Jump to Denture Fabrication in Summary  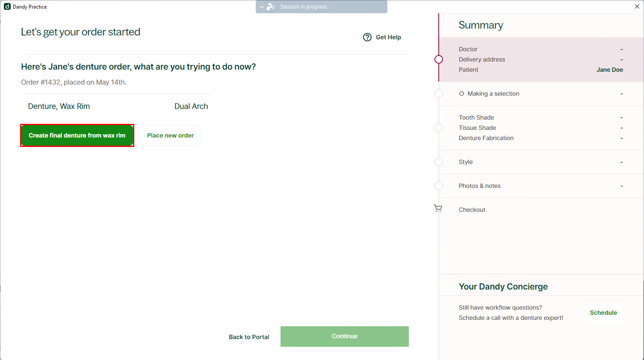tap(486, 138)
